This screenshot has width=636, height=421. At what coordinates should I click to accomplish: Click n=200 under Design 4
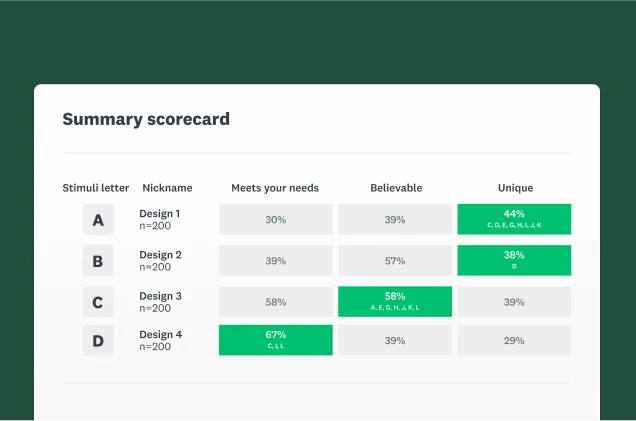pos(155,347)
